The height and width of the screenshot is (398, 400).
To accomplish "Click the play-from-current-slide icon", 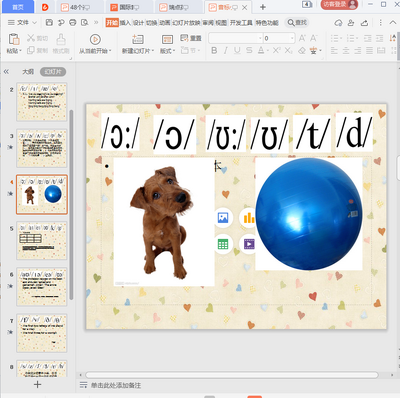I will [x=95, y=39].
